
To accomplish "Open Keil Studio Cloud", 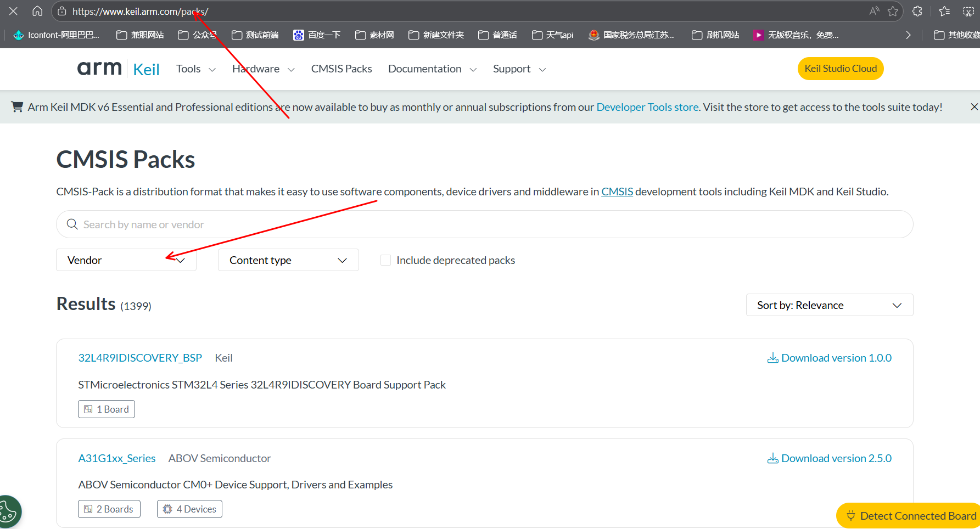I will coord(841,69).
